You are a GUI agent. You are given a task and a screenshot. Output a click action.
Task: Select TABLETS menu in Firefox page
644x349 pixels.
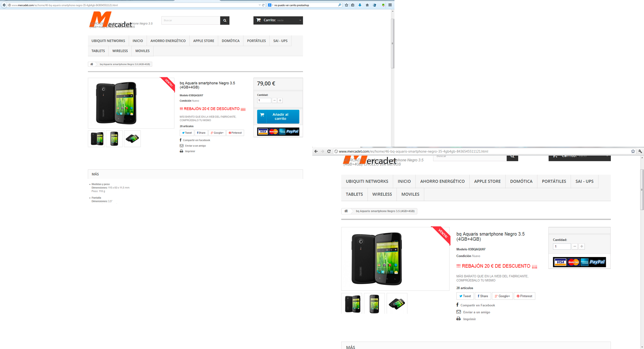pyautogui.click(x=98, y=51)
